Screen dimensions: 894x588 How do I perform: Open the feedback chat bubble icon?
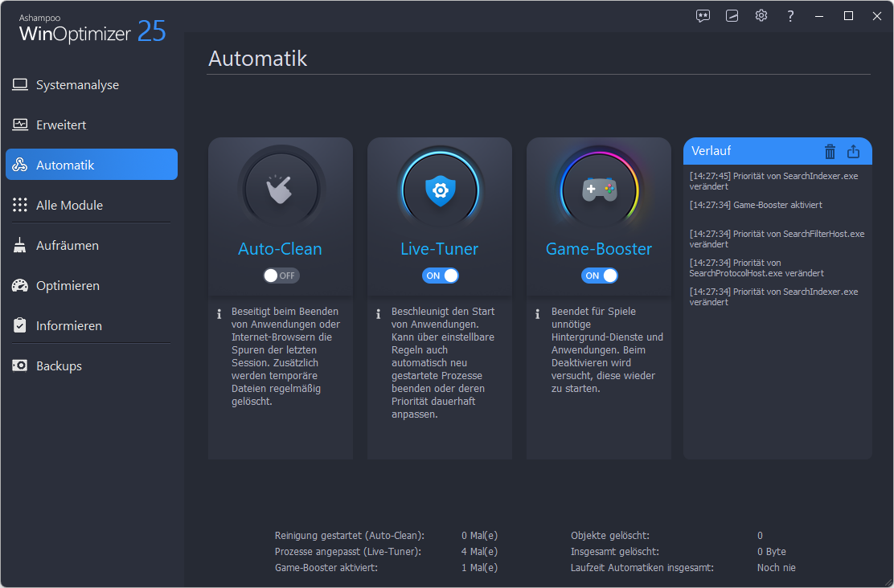[703, 16]
